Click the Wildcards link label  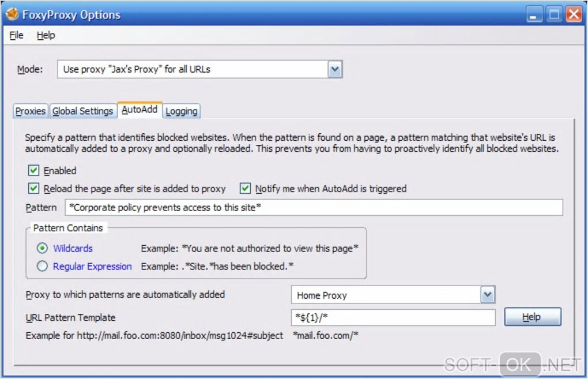(x=73, y=249)
